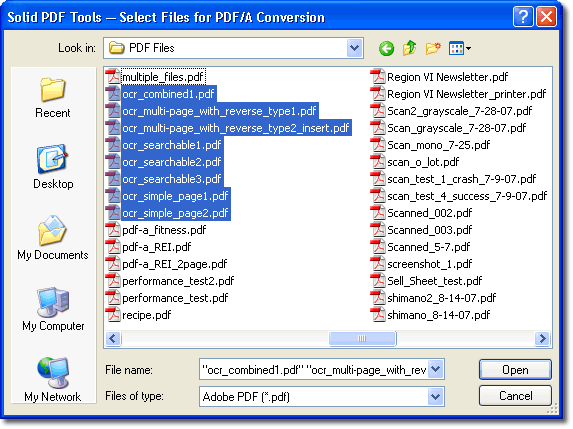Expand the File name history dropdown

(436, 369)
